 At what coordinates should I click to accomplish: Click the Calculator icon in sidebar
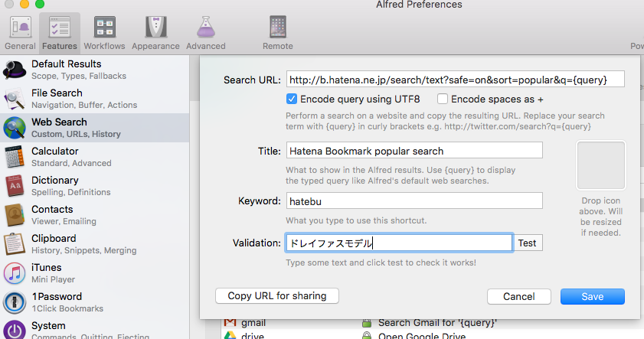[x=15, y=157]
